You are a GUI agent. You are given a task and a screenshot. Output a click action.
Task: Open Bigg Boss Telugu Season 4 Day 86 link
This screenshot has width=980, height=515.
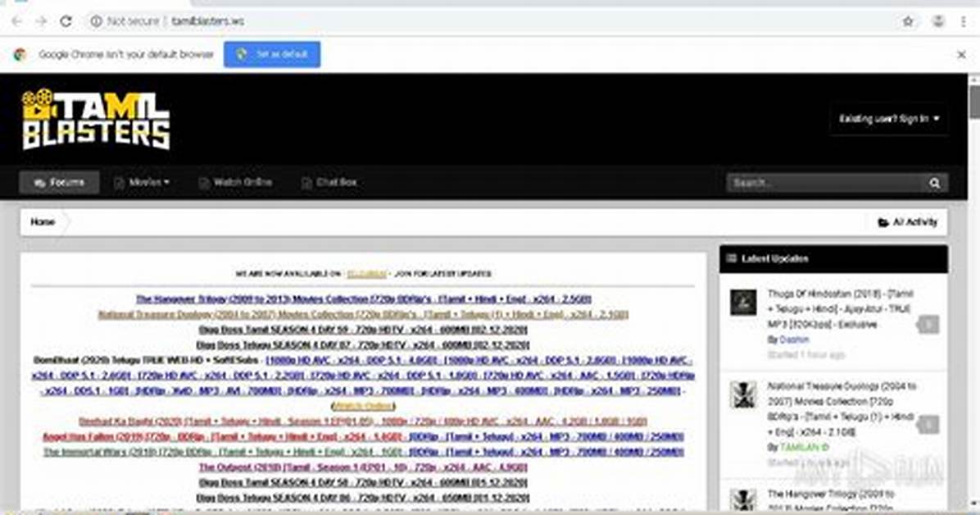[x=362, y=498]
